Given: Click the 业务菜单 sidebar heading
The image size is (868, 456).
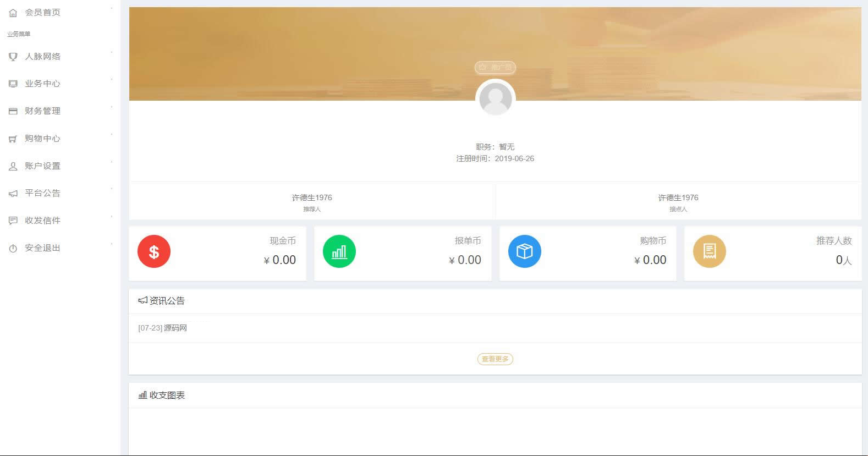Looking at the screenshot, I should (19, 34).
